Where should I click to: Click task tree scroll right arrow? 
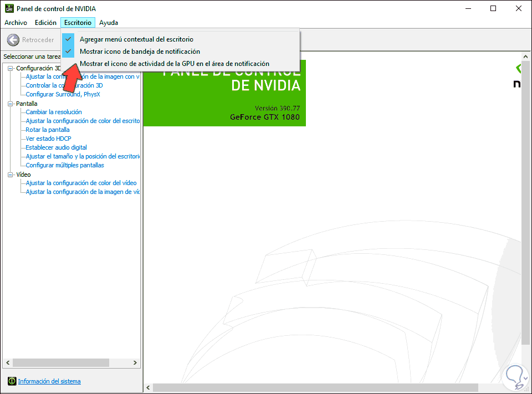click(x=135, y=363)
